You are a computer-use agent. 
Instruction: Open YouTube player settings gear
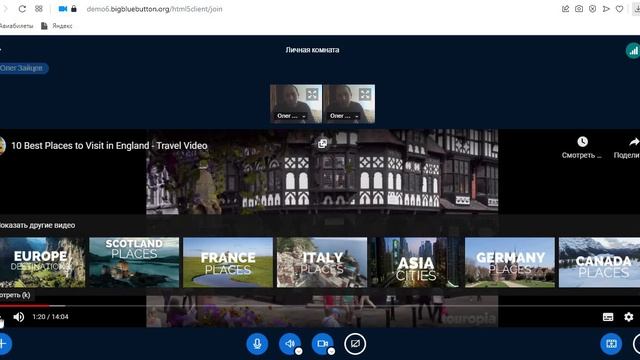tap(629, 317)
